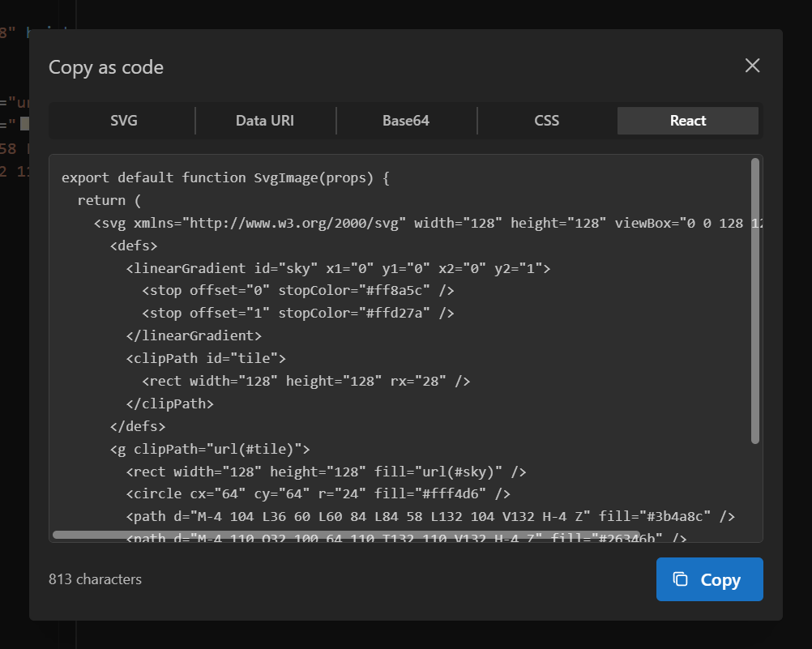Click the closing '</linearGradient>' line
Image resolution: width=812 pixels, height=649 pixels.
(x=194, y=335)
